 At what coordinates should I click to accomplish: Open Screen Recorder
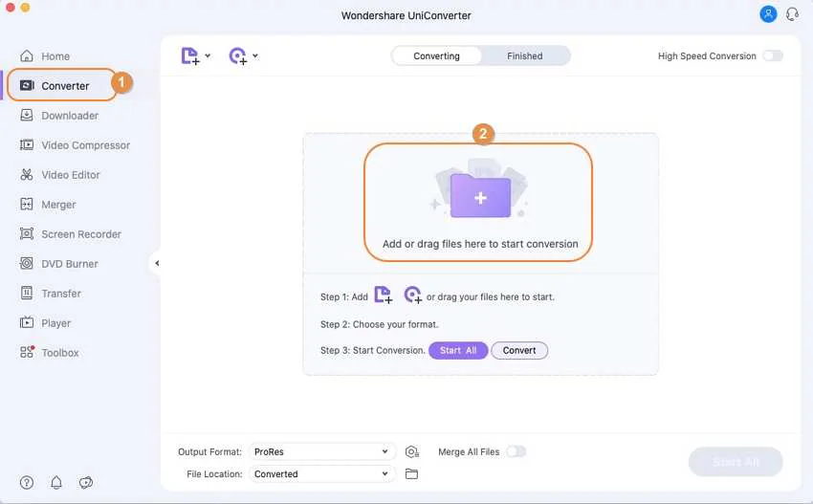click(70, 234)
